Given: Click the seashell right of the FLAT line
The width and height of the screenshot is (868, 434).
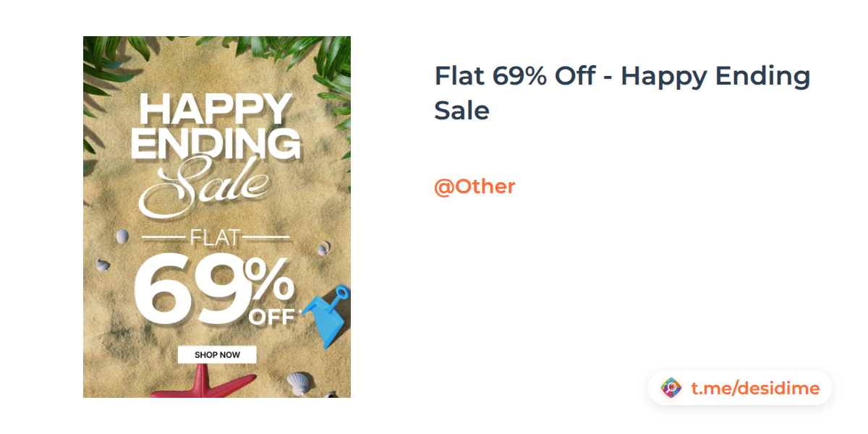Looking at the screenshot, I should coord(322,249).
